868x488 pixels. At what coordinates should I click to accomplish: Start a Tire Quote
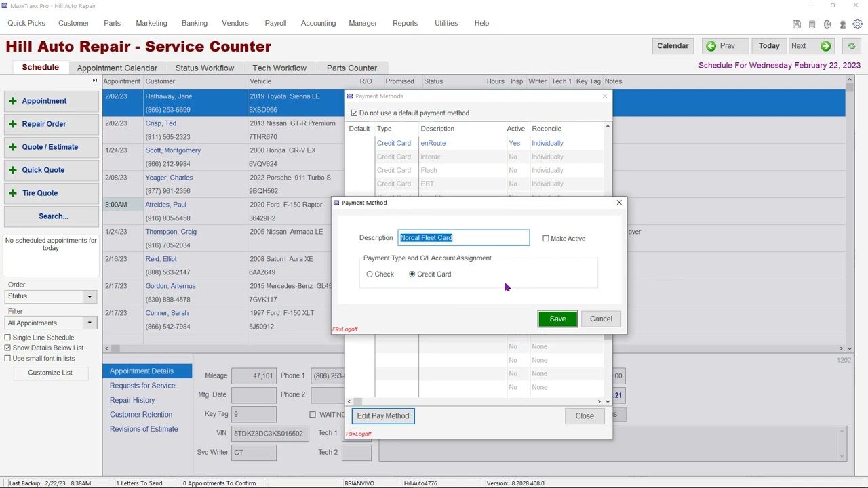(51, 193)
